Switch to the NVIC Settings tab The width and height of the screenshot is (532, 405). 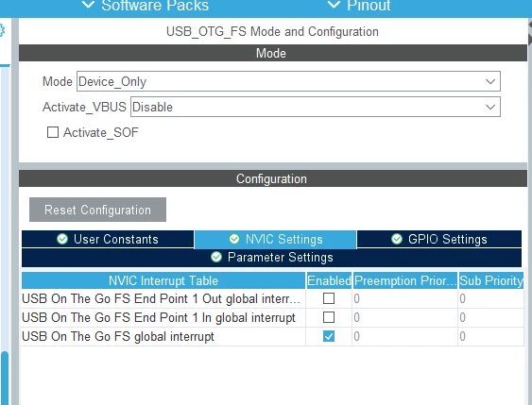point(276,239)
